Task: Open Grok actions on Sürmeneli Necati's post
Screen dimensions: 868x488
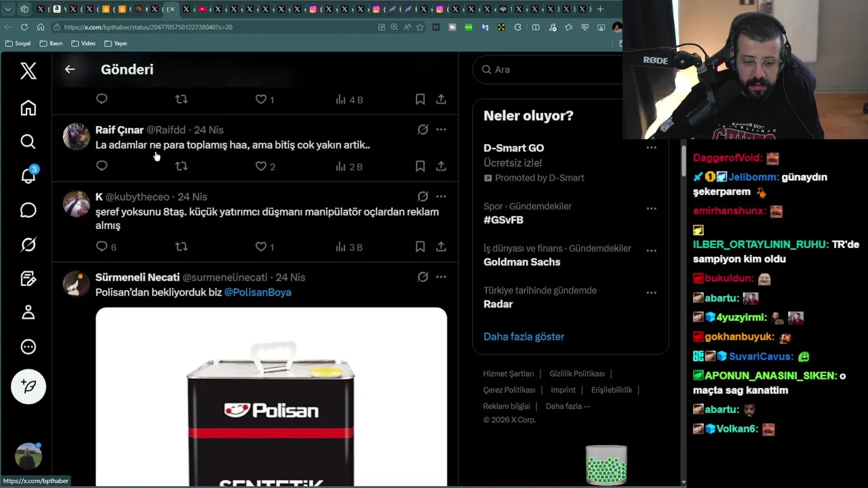Action: point(422,277)
